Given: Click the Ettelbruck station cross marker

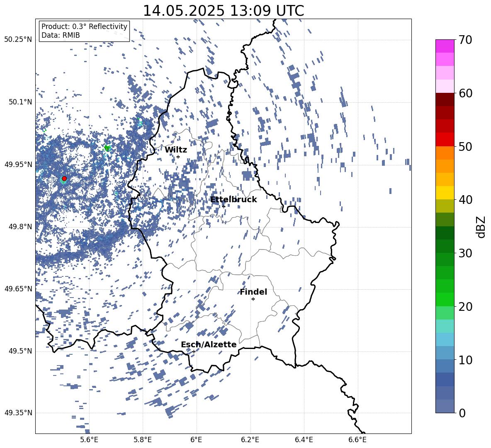Looking at the screenshot, I should pos(224,206).
